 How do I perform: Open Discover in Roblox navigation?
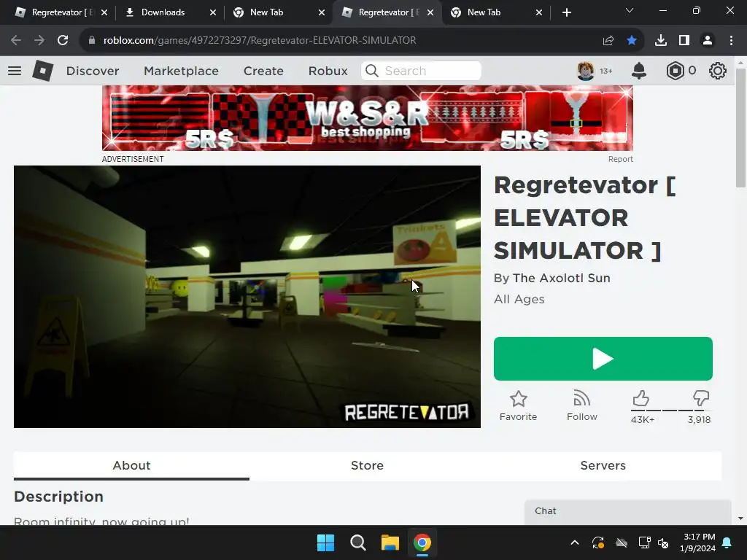(x=93, y=71)
